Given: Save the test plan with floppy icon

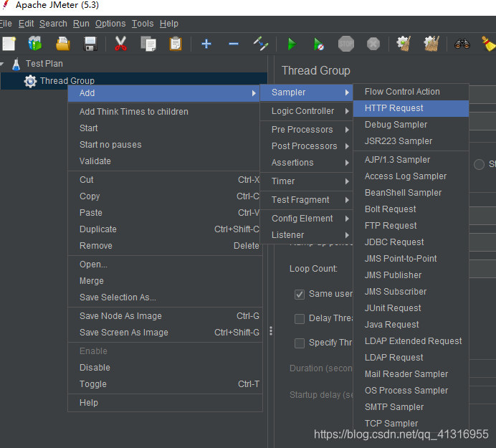Looking at the screenshot, I should [x=90, y=44].
